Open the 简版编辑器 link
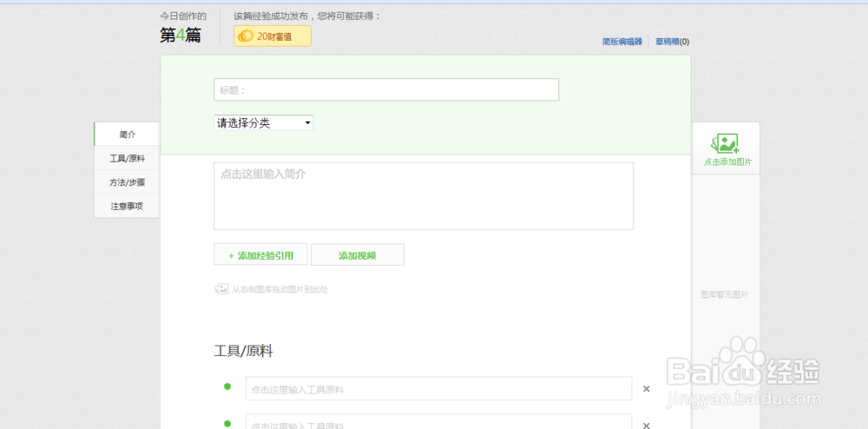 pyautogui.click(x=622, y=42)
